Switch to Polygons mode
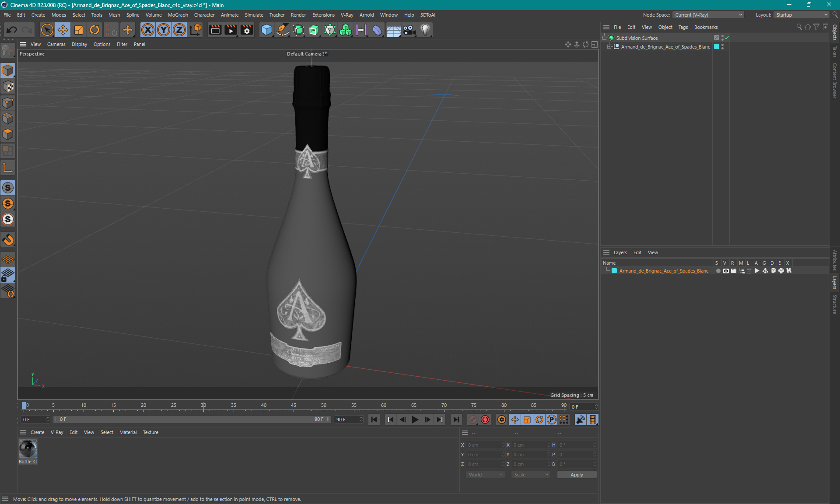Screen dimensions: 840x504 click(8, 134)
